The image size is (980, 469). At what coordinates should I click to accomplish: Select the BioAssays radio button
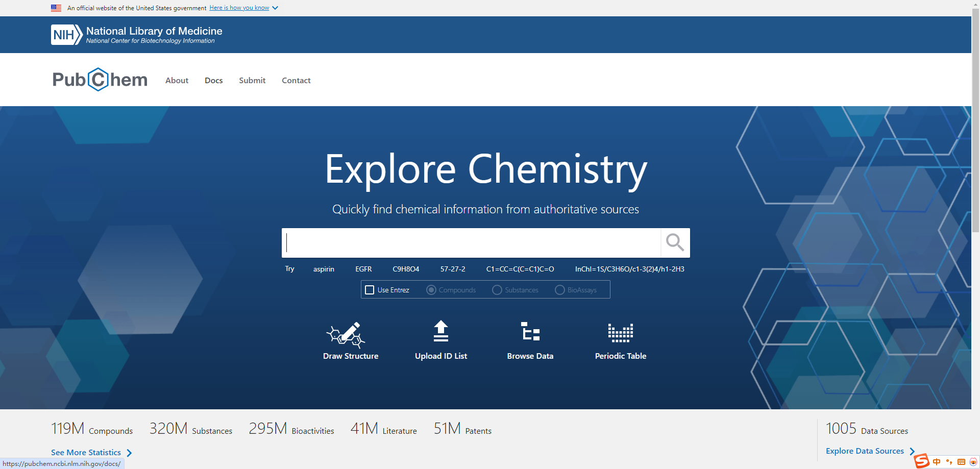click(x=560, y=290)
